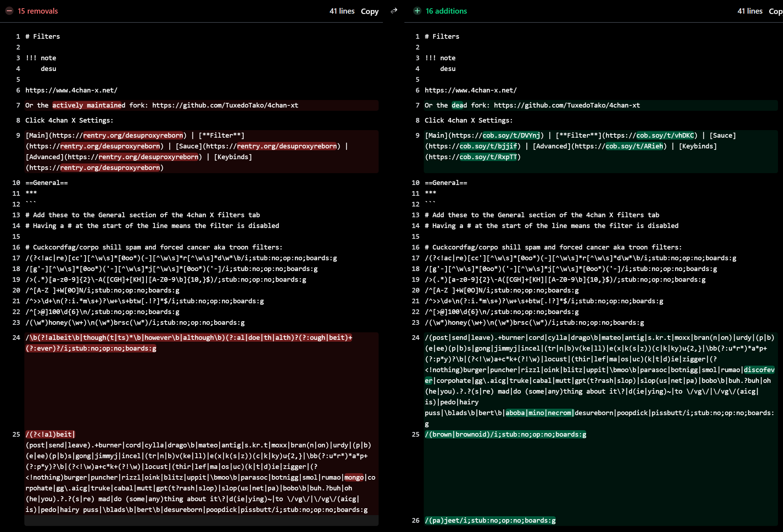Click added '/(pa)jeet' filter line 26
Image resolution: width=783 pixels, height=532 pixels.
(x=490, y=521)
